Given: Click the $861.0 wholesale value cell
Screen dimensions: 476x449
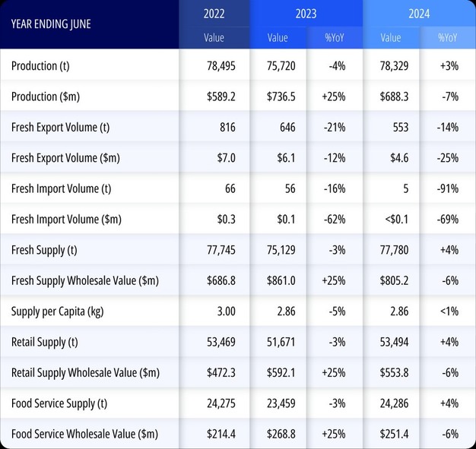Looking at the screenshot, I should point(281,280).
